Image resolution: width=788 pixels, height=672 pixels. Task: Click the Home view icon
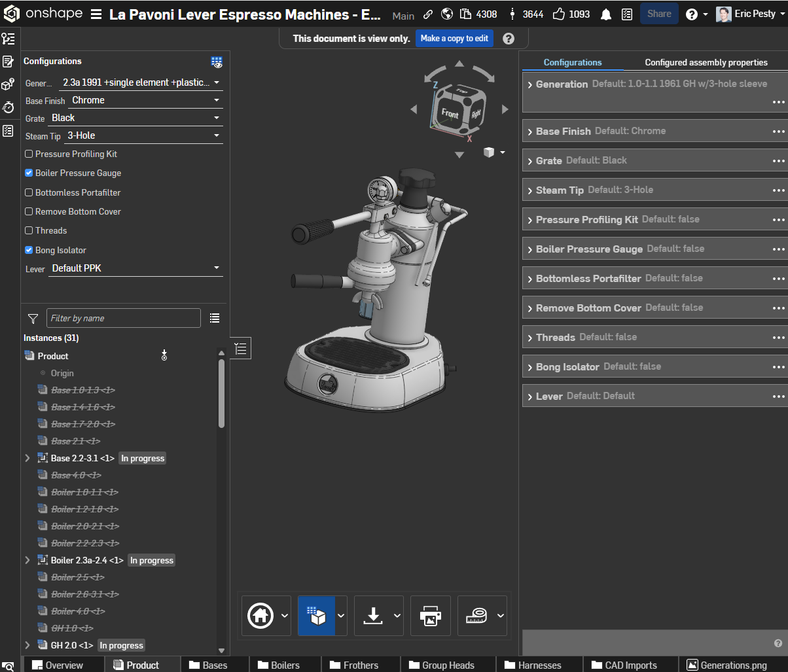[x=260, y=616]
